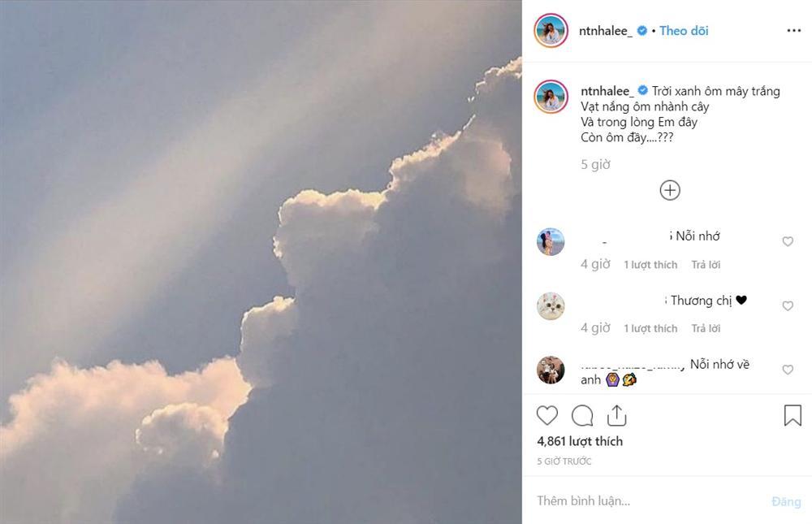812x524 pixels.
Task: Reply to the 'Thương chị' comment
Action: pos(706,329)
